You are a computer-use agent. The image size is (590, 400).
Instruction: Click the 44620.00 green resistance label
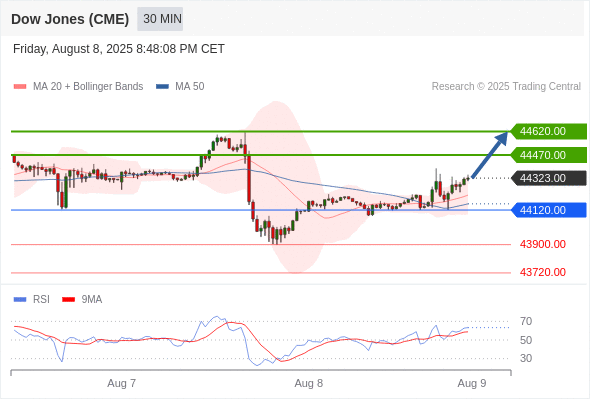tap(549, 131)
